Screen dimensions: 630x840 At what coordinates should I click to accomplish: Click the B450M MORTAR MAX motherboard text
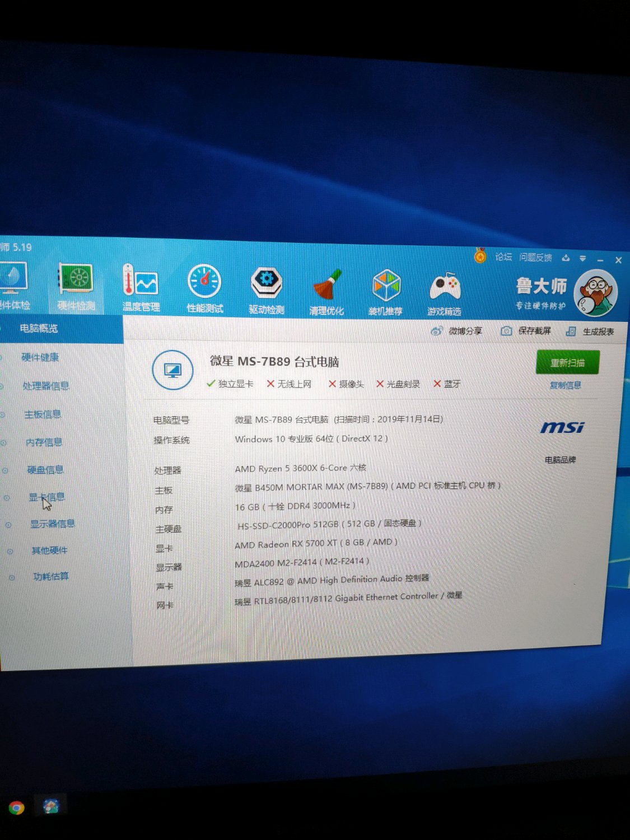click(367, 487)
